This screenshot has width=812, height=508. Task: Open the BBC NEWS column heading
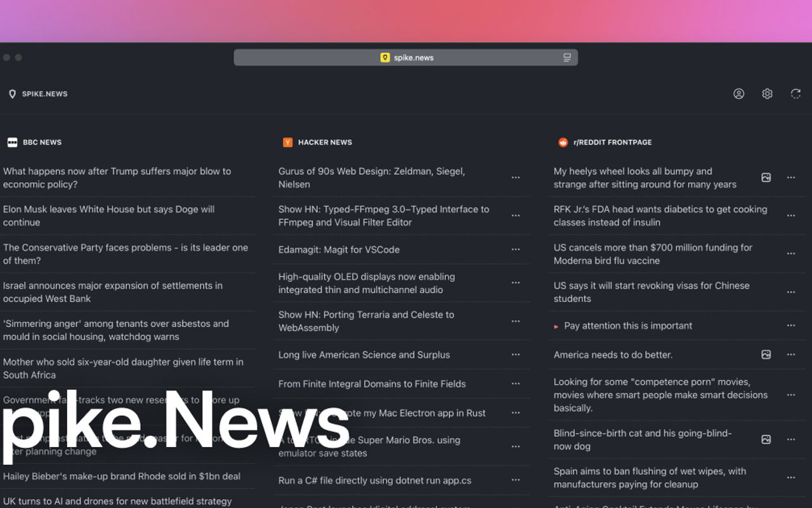42,142
